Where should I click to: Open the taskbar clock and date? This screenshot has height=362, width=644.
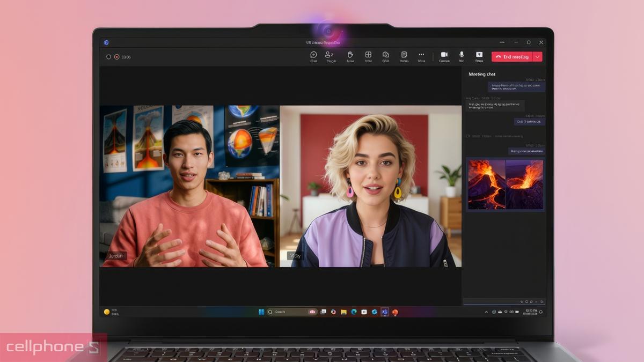[531, 312]
